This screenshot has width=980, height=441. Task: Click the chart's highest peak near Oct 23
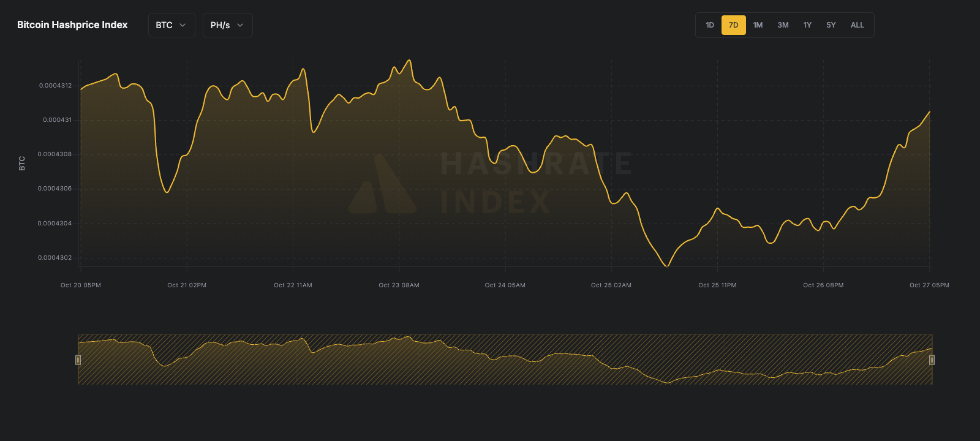pyautogui.click(x=409, y=61)
